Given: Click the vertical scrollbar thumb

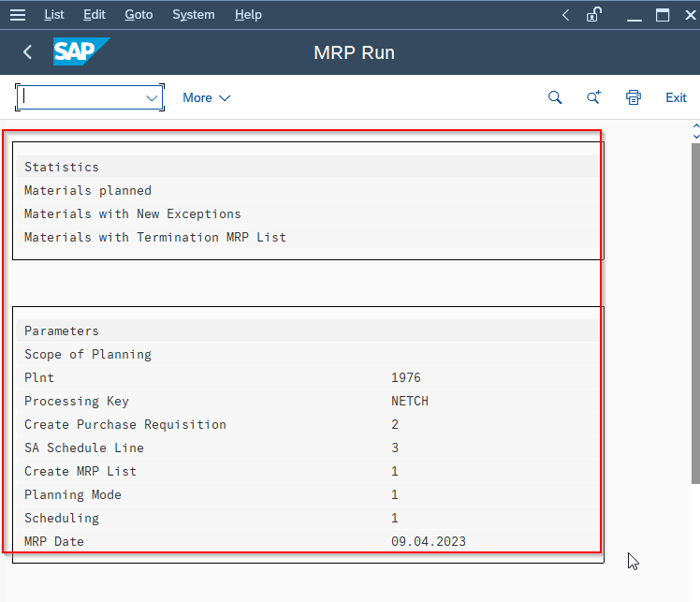Looking at the screenshot, I should (x=695, y=314).
